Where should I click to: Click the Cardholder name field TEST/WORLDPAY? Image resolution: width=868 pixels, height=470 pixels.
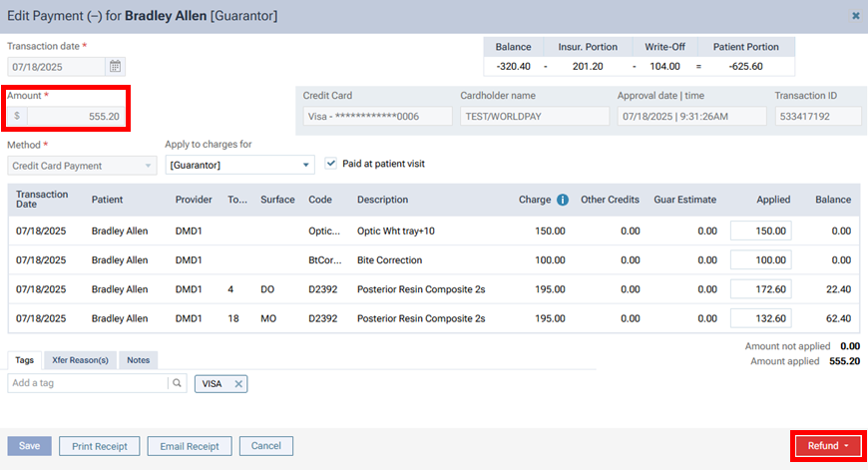(535, 117)
